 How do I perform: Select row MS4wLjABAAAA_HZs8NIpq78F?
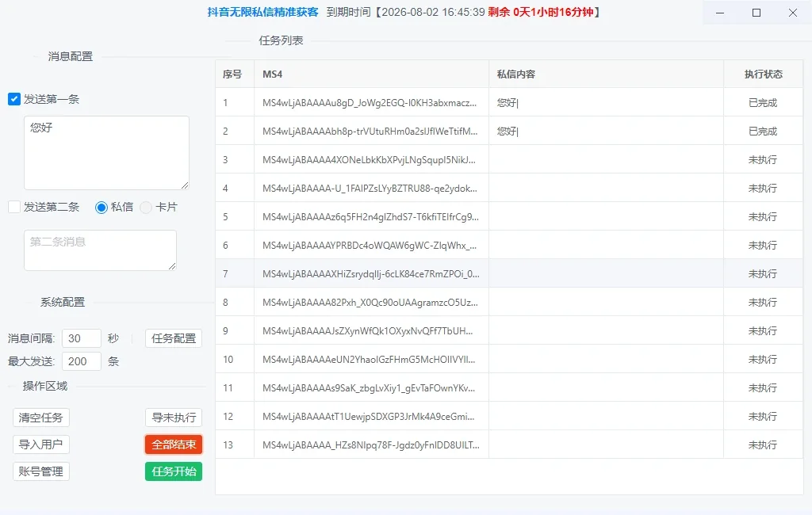pos(509,444)
